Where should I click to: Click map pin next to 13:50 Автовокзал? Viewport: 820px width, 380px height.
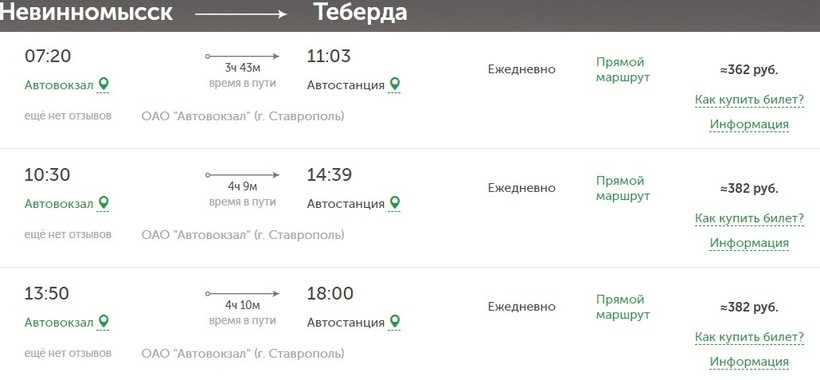click(x=104, y=321)
